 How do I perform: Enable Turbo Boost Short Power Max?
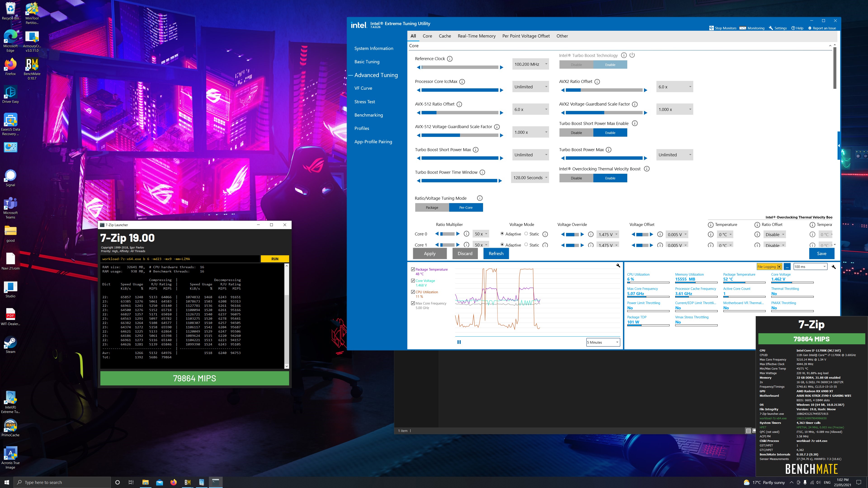tap(610, 133)
